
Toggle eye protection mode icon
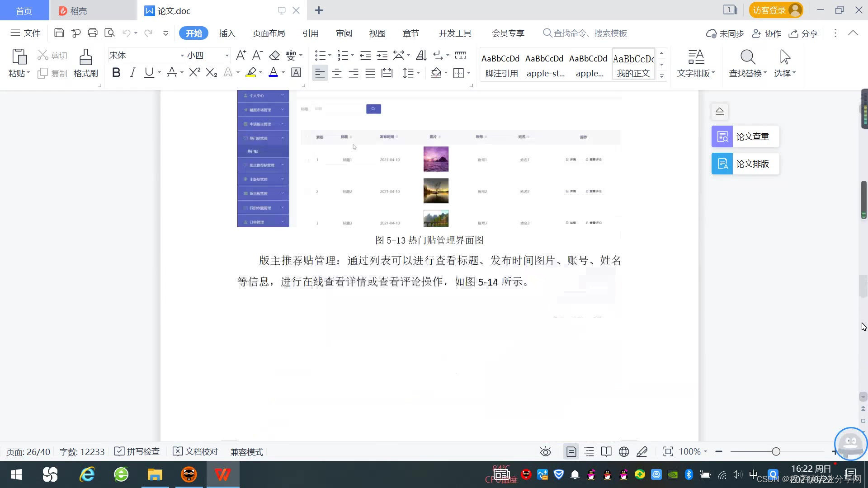coord(546,451)
